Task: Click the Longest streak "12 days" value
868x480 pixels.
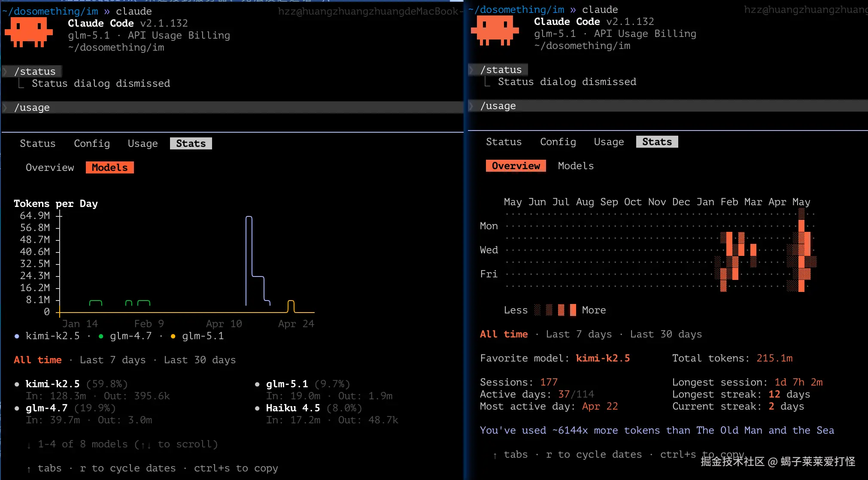Action: [789, 394]
